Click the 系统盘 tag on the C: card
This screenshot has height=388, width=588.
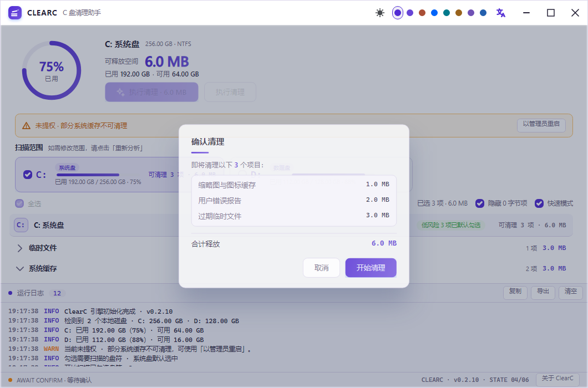pyautogui.click(x=67, y=167)
